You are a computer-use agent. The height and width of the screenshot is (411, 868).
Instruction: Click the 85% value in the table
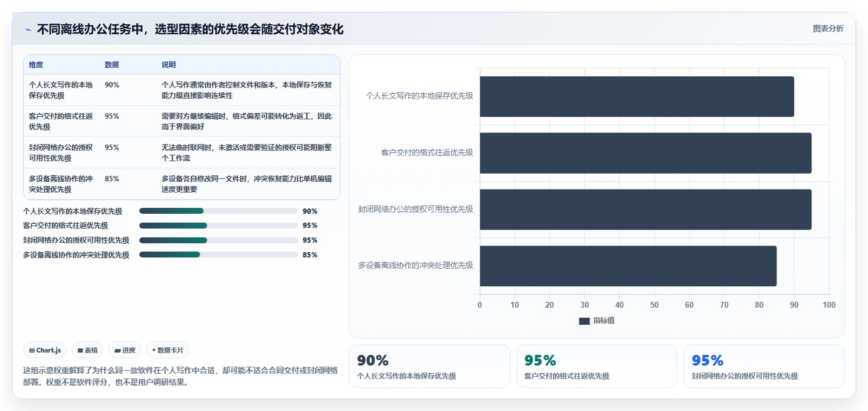click(x=112, y=179)
